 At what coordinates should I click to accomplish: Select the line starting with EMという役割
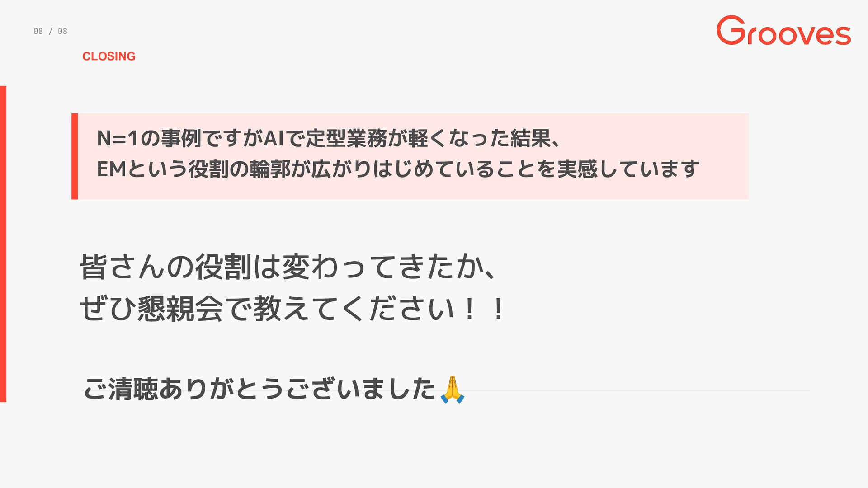pos(398,169)
